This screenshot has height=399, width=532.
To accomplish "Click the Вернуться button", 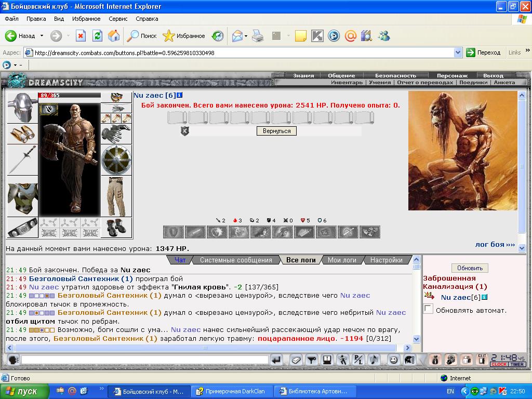I will pos(276,131).
